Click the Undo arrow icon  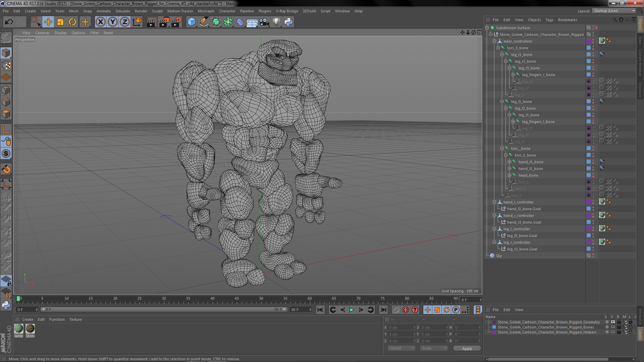[9, 22]
